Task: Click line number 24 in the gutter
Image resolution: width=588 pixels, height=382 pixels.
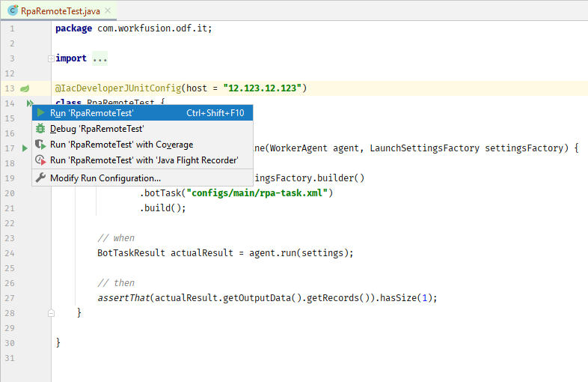Action: pyautogui.click(x=10, y=253)
